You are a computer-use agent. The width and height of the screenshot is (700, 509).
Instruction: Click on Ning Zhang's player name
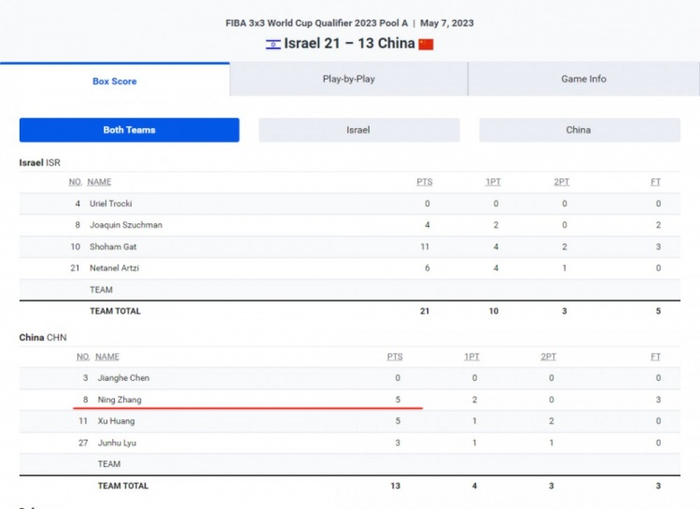point(119,399)
